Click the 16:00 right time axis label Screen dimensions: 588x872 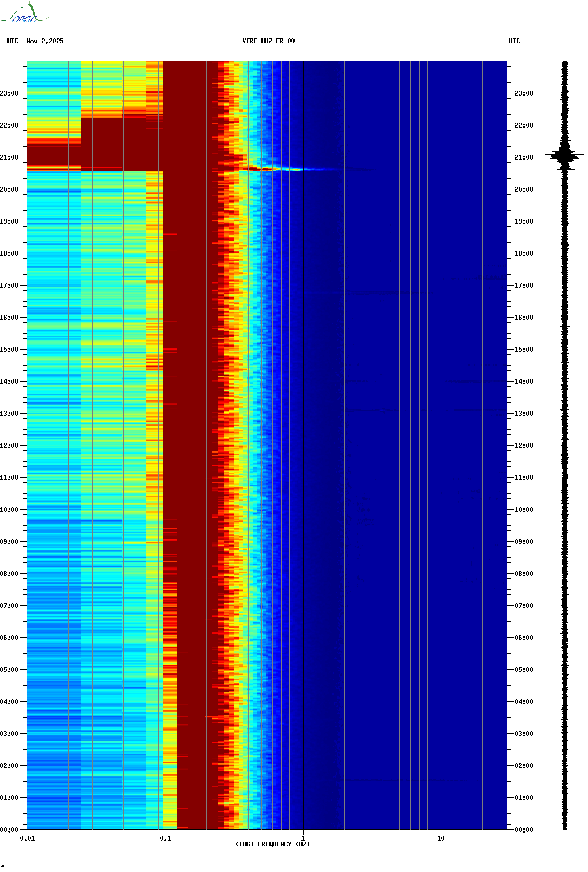pyautogui.click(x=524, y=318)
